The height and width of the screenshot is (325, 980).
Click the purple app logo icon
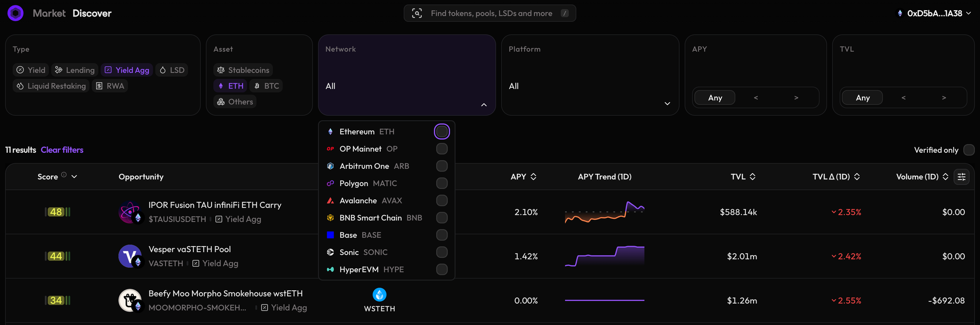16,13
